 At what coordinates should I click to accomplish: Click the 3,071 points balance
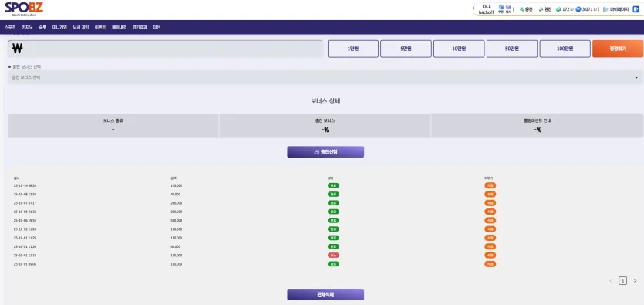[x=587, y=9]
